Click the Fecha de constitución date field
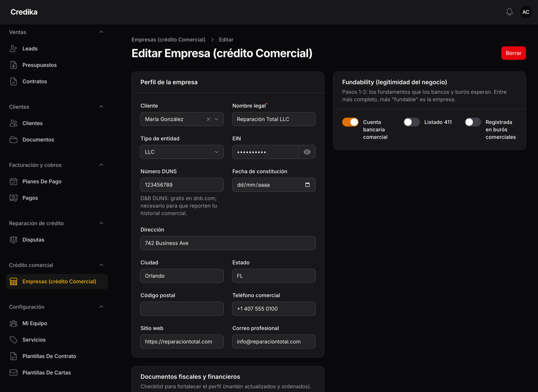The image size is (538, 392). point(274,185)
